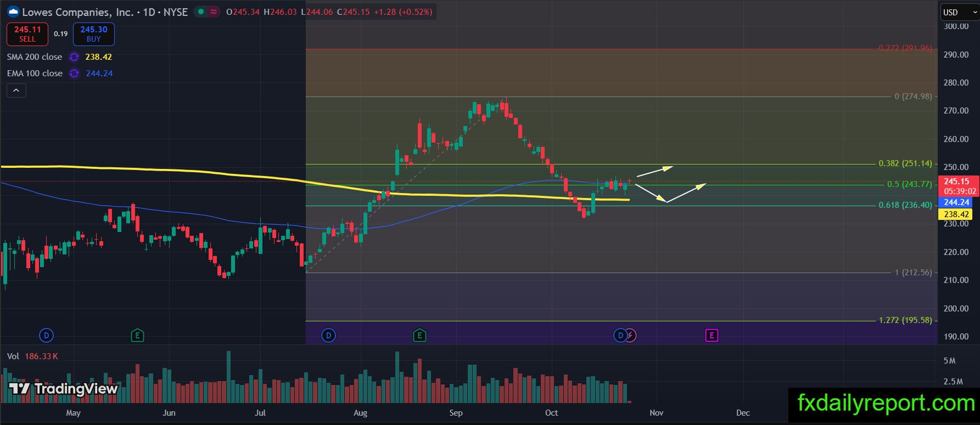Click the green market status dot
The width and height of the screenshot is (980, 425).
point(201,12)
